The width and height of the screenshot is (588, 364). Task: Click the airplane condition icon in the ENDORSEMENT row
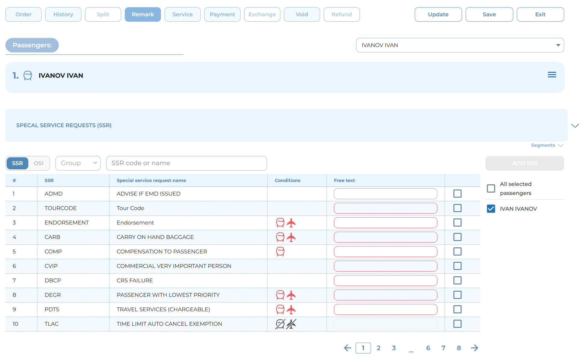291,223
